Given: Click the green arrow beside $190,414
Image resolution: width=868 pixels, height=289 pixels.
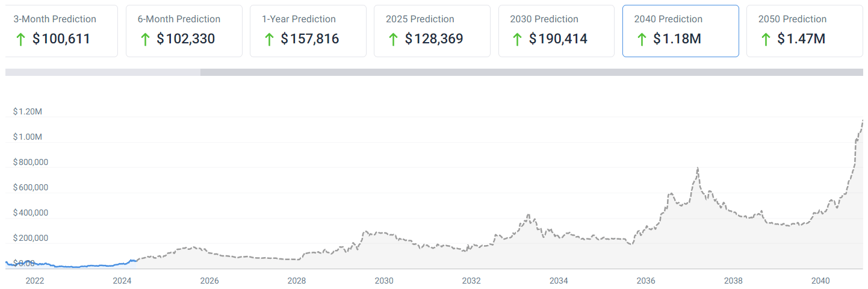Looking at the screenshot, I should (517, 40).
